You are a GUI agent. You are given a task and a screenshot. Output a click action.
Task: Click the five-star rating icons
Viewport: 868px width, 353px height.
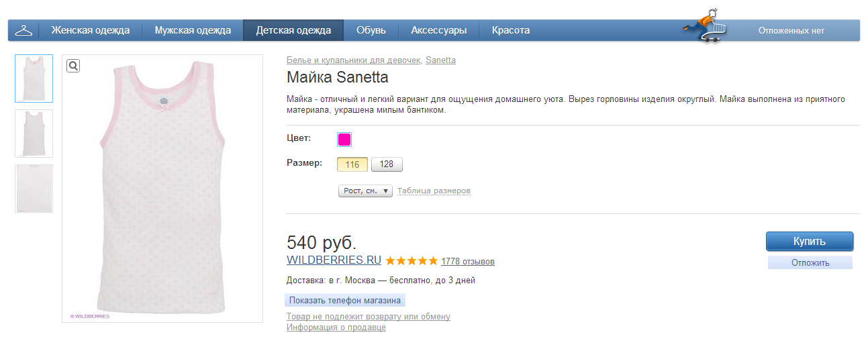pos(412,260)
